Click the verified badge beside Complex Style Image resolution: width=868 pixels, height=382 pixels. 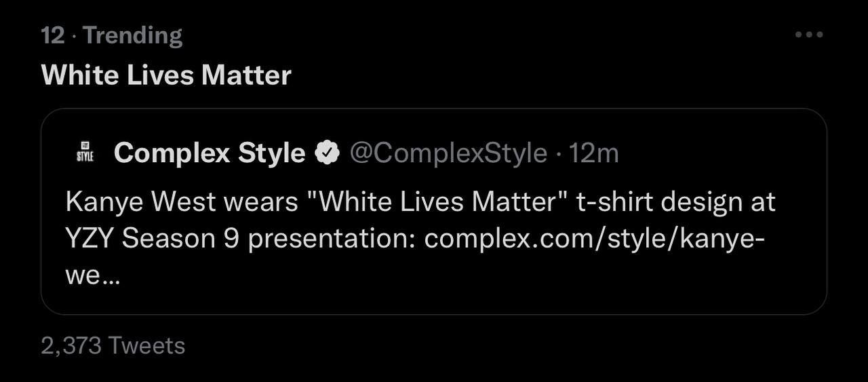[328, 154]
